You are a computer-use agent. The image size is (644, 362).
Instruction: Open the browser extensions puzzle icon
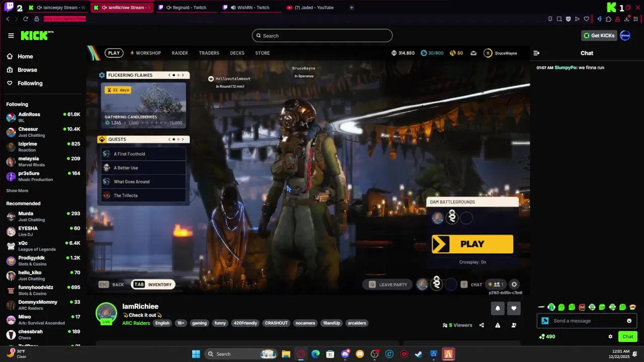(608, 19)
